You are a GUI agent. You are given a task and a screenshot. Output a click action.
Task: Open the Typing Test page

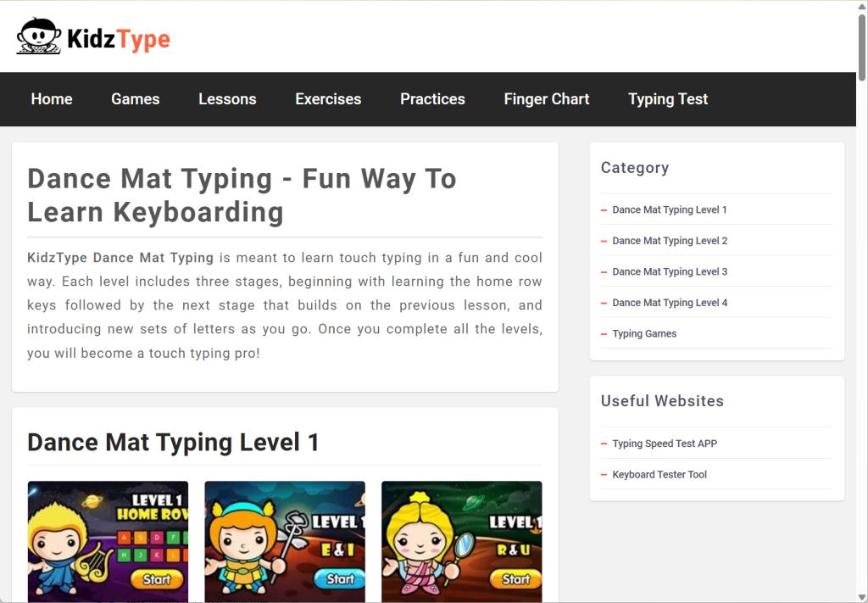(x=667, y=99)
